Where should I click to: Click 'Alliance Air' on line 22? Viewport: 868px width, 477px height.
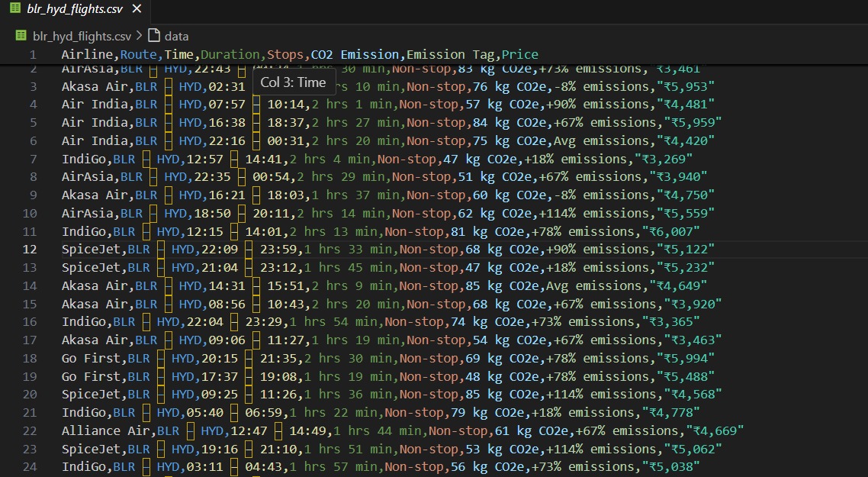106,431
